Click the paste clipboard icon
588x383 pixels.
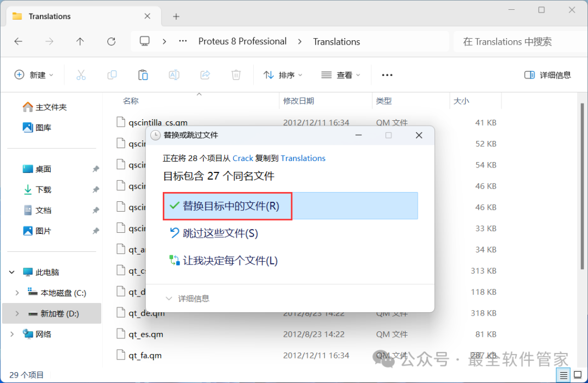coord(143,75)
